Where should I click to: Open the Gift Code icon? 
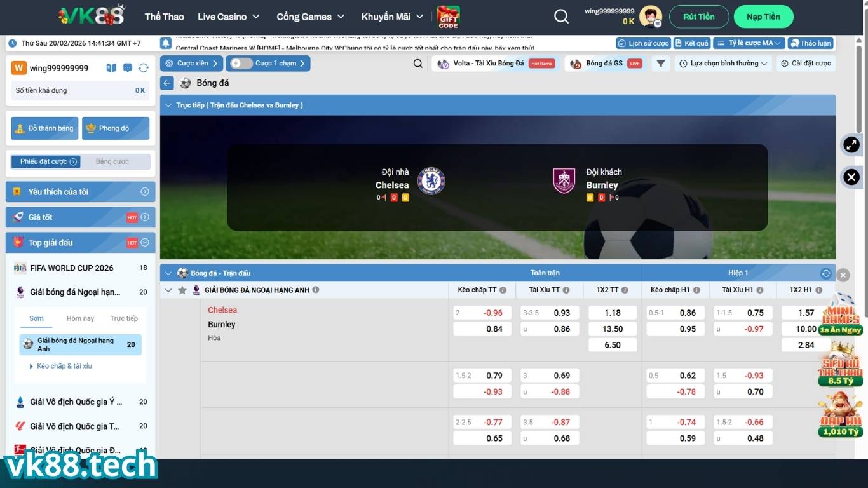tap(448, 17)
